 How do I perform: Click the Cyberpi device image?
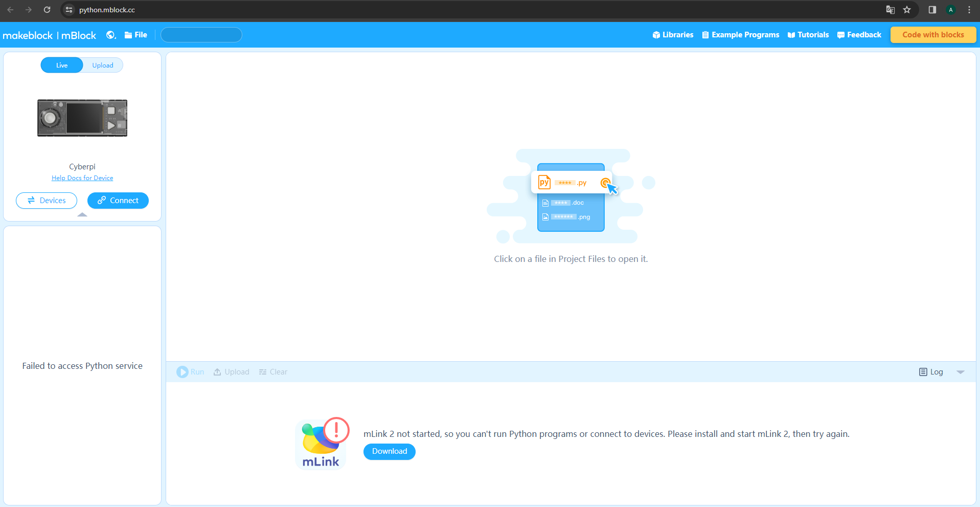pyautogui.click(x=82, y=118)
